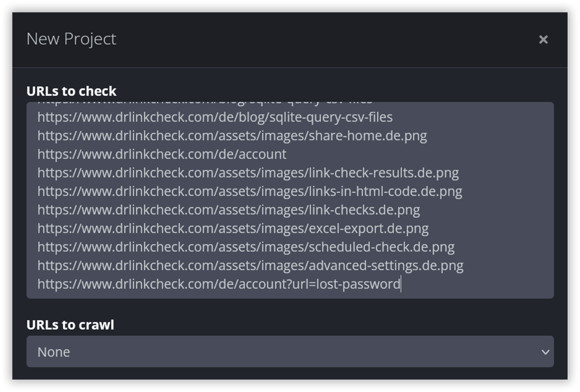This screenshot has height=392, width=580.
Task: Click the /de/account URL line
Action: click(162, 154)
